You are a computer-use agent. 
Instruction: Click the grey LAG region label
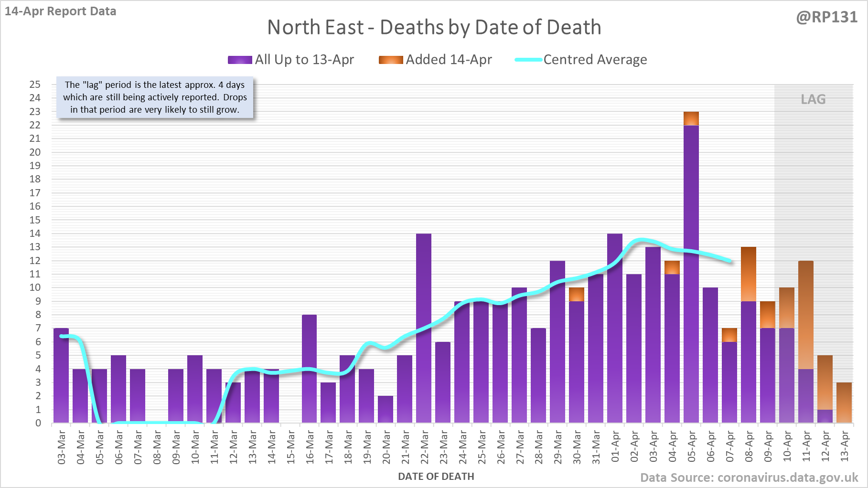point(813,99)
